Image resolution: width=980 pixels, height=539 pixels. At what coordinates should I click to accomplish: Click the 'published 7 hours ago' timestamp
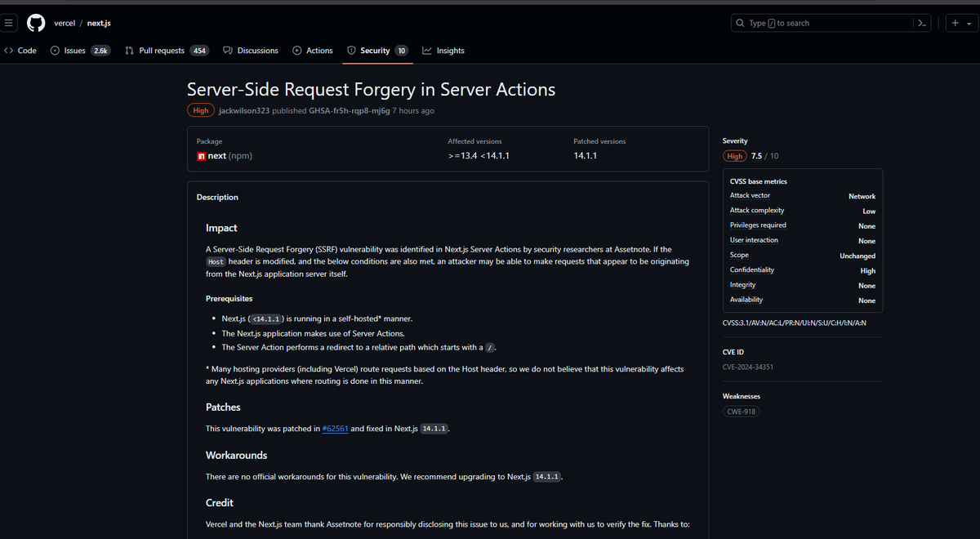413,110
